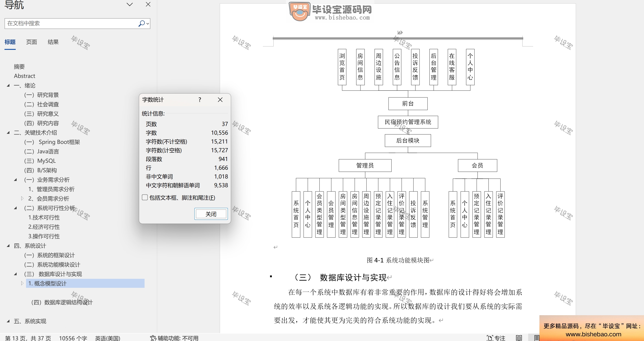The width and height of the screenshot is (644, 341).
Task: Collapse the (一) 业务需求分析 subsection
Action: (15, 180)
